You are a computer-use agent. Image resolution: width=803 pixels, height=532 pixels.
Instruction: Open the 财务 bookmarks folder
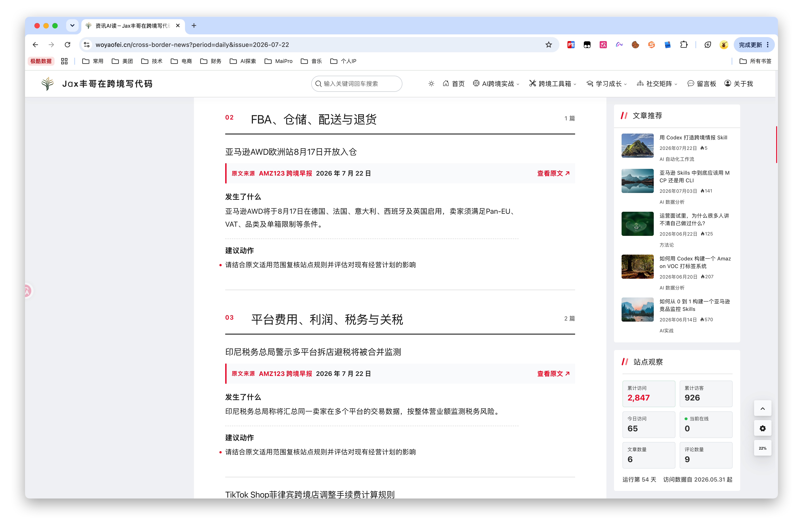point(211,61)
